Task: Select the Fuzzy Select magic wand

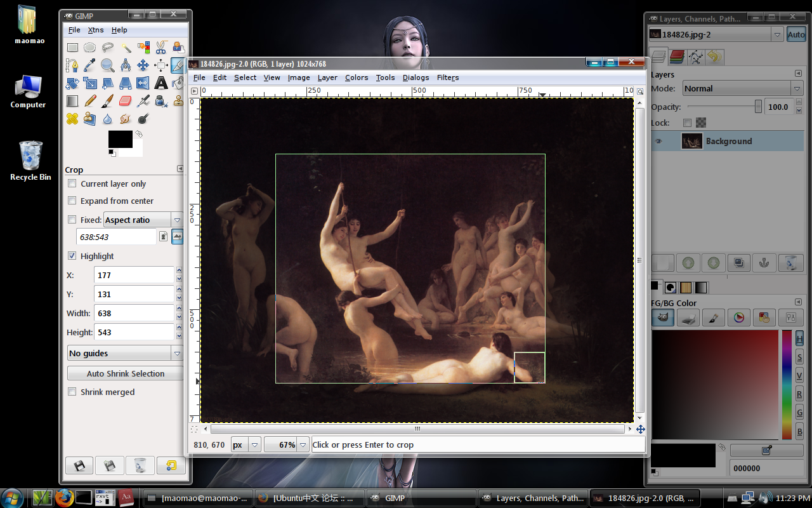Action: point(126,48)
